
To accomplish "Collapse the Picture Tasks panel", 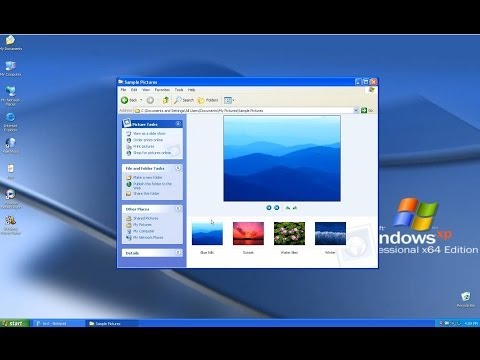I will tap(178, 124).
